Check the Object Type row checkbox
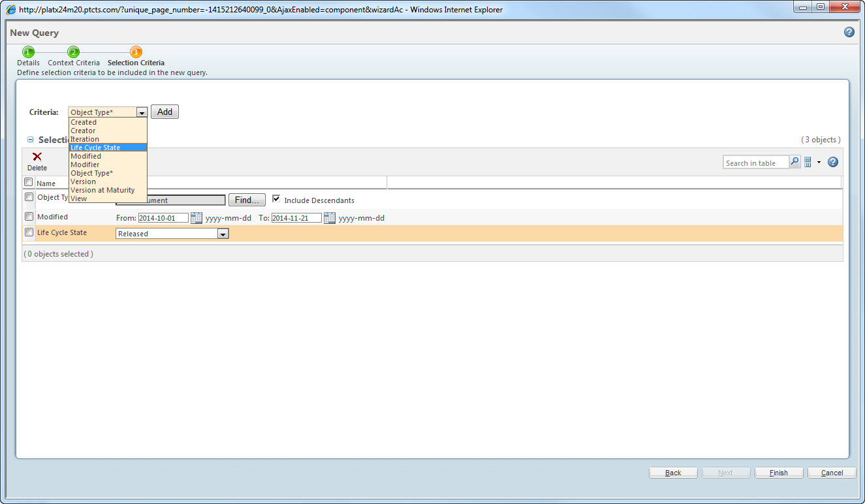Screen dimensions: 865x504 [x=29, y=197]
